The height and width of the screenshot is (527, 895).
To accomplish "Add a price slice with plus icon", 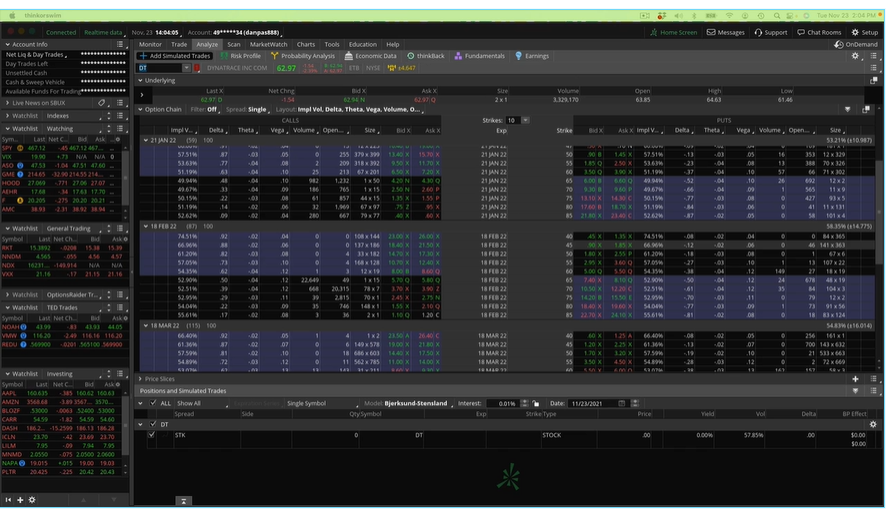I will coord(855,379).
